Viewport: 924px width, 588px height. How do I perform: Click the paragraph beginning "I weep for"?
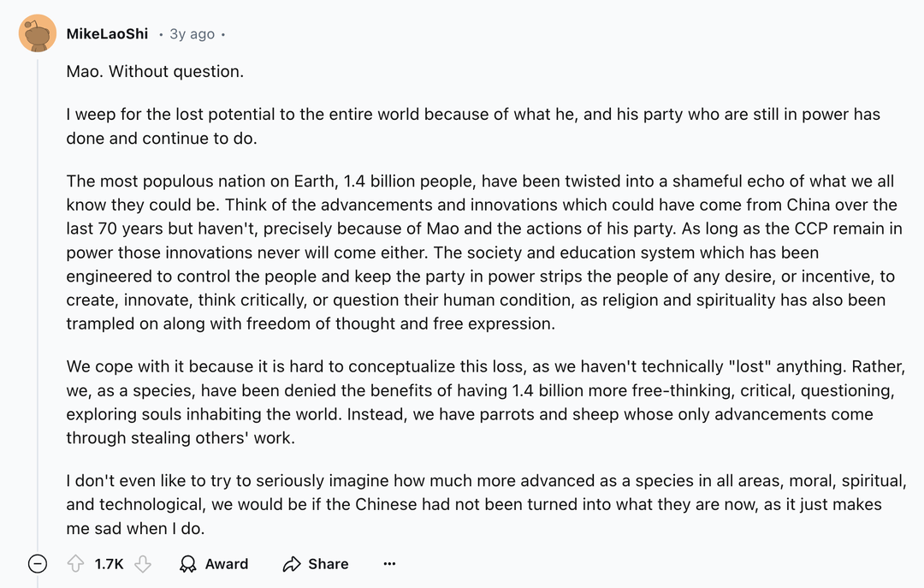473,126
